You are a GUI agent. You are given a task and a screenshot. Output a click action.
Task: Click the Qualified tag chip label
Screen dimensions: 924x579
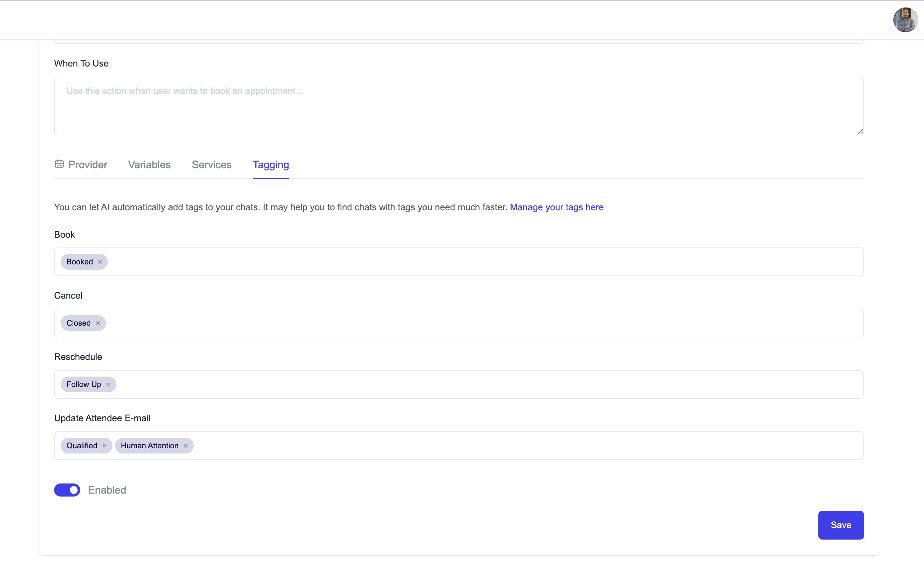coord(82,446)
